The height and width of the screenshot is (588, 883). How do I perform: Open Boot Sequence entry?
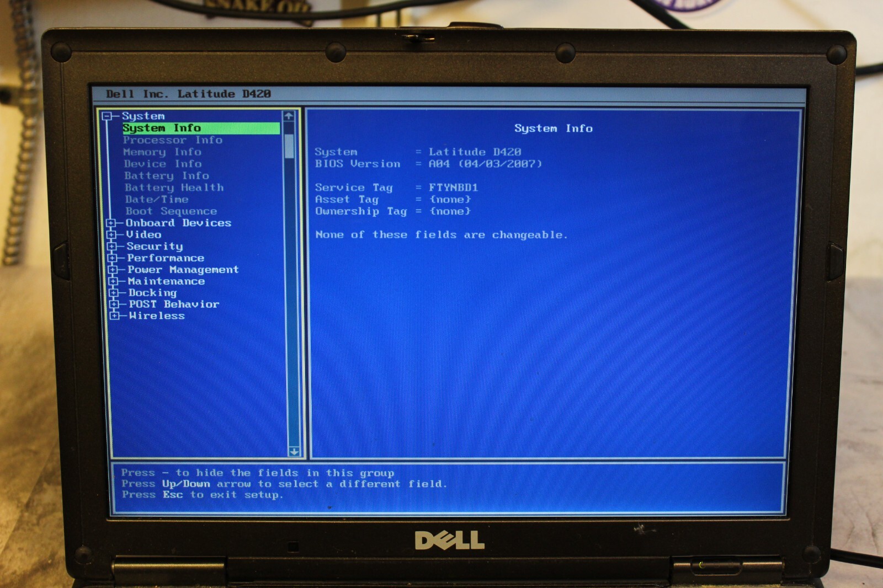coord(171,211)
